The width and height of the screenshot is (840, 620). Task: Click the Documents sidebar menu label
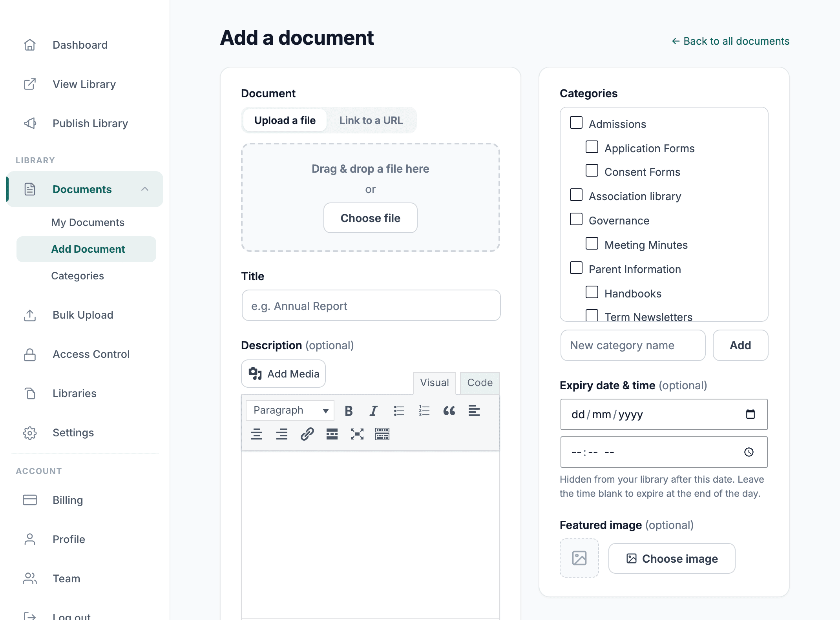(x=82, y=190)
